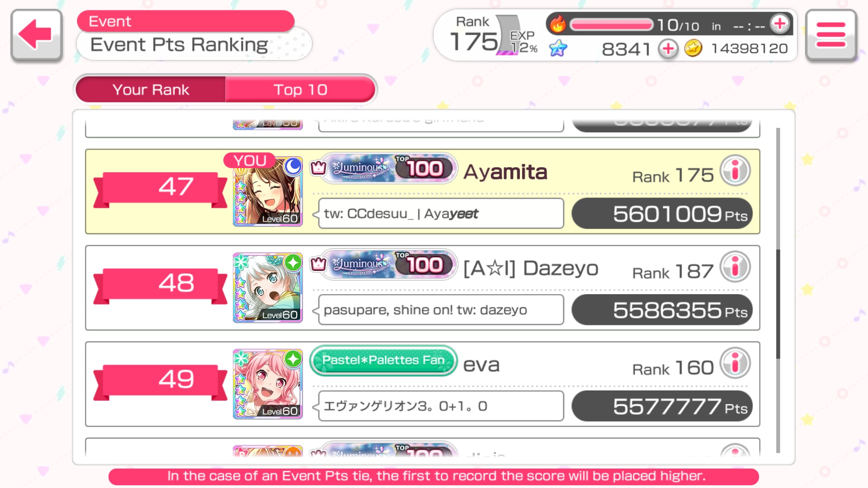868x488 pixels.
Task: Click the boost energy gauge bar
Action: coord(611,24)
